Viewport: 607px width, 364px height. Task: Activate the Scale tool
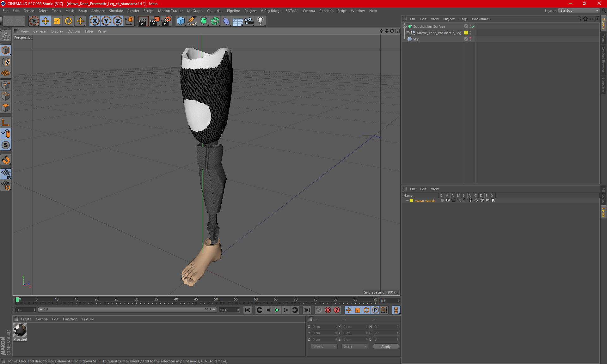[x=57, y=21]
